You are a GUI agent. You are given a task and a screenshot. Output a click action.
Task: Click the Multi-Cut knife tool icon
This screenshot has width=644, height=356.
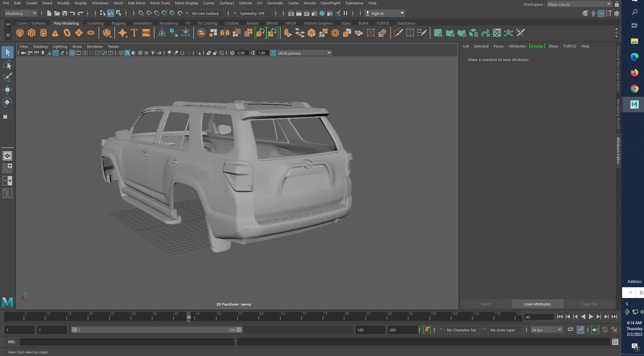pyautogui.click(x=398, y=33)
